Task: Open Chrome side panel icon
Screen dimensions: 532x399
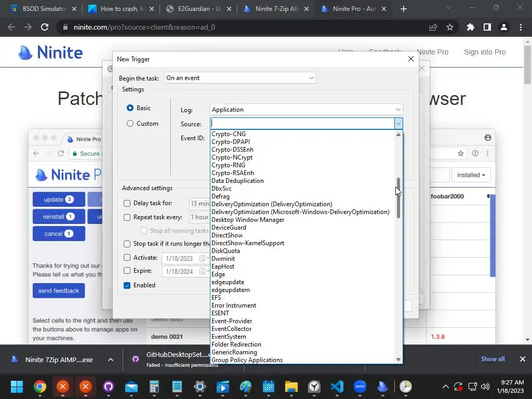Action: [487, 27]
